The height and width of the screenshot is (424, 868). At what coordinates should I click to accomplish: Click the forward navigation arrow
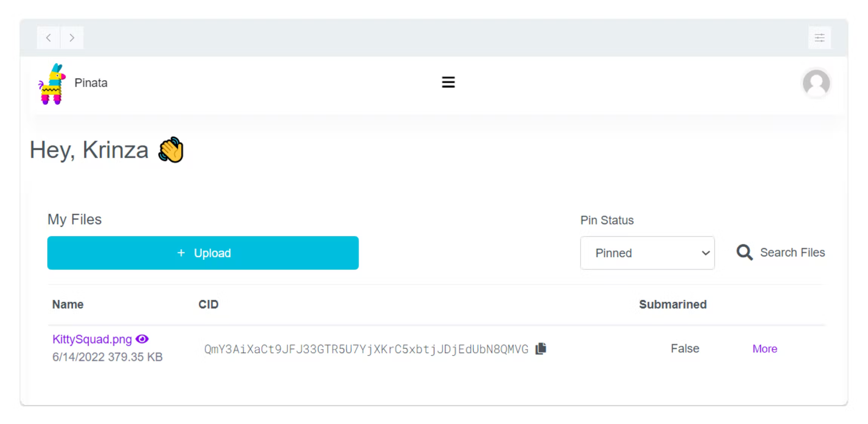pos(72,38)
